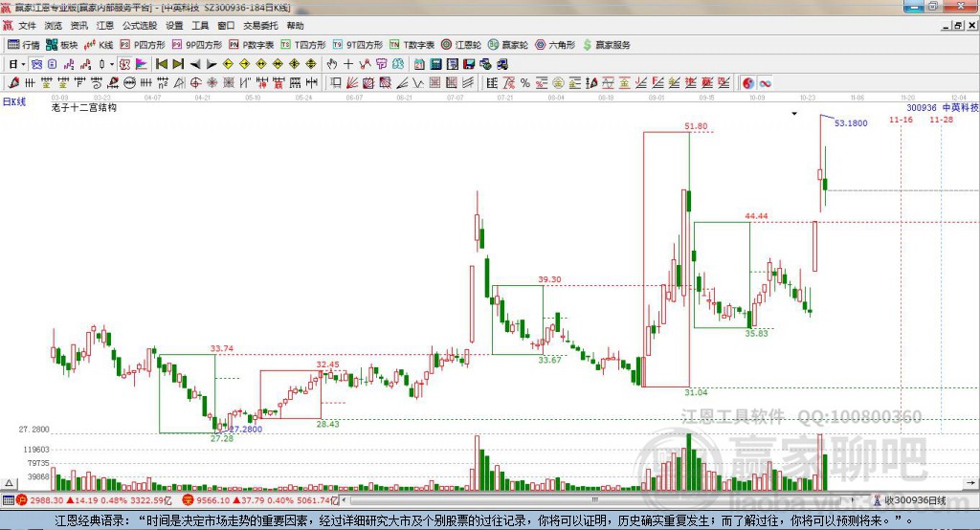Step chart left with black left arrow
This screenshot has height=530, width=980.
(195, 64)
